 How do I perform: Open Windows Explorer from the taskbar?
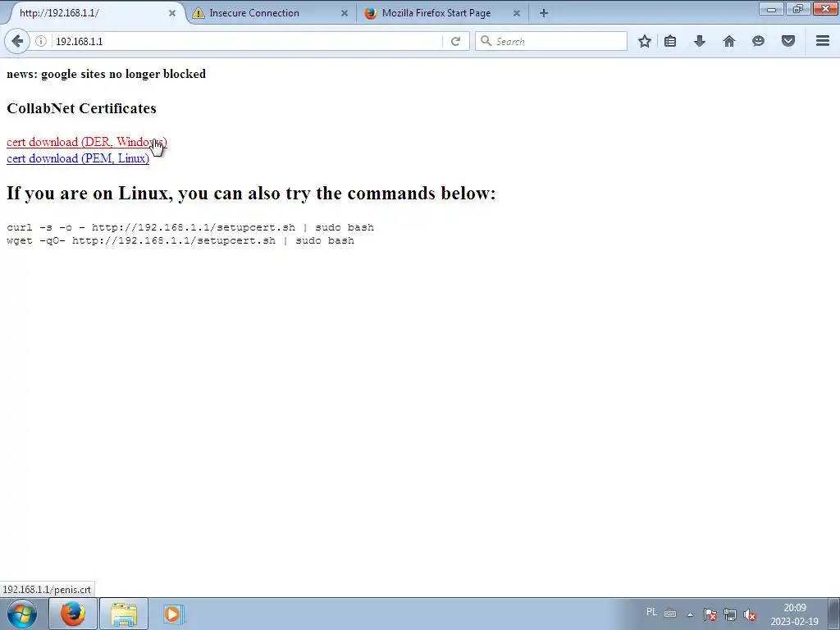124,614
